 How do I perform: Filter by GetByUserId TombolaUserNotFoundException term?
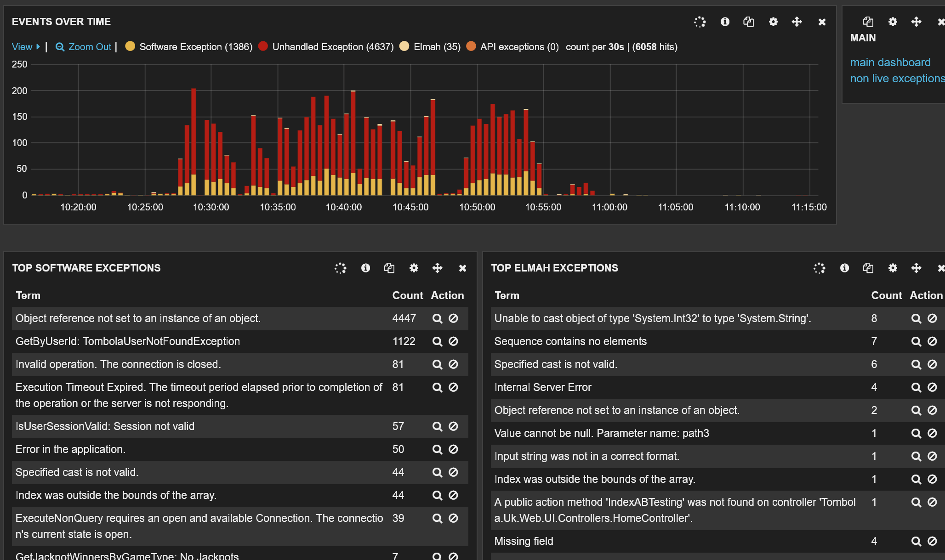click(x=437, y=341)
